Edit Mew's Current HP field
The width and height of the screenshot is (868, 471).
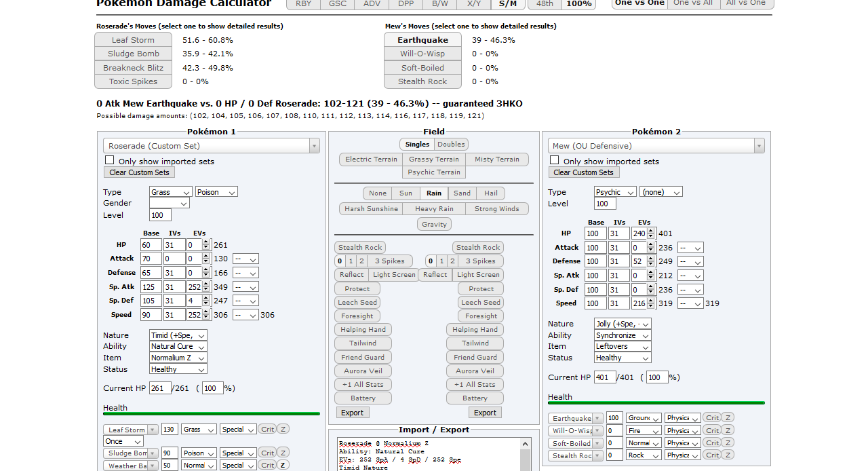pos(605,377)
